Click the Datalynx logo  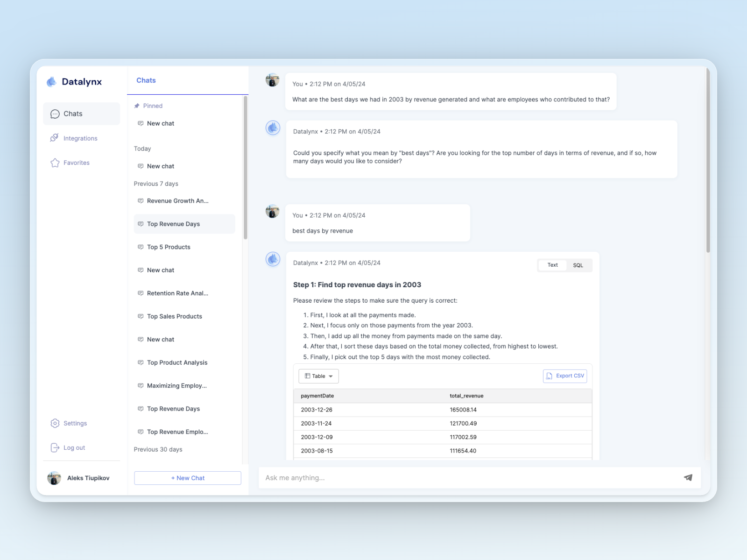pos(52,81)
